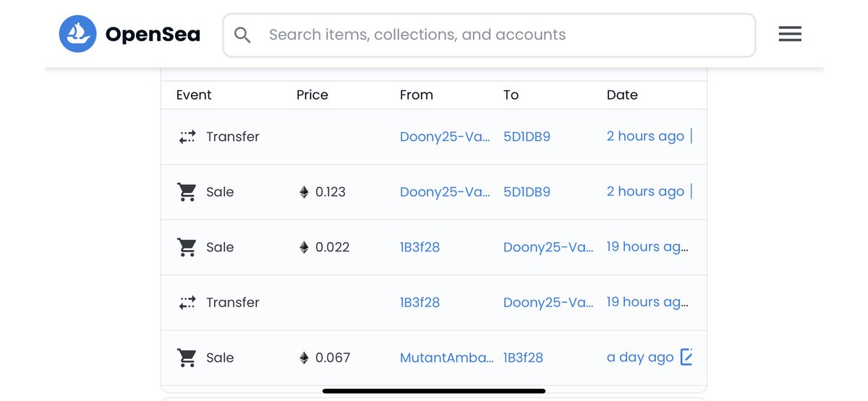This screenshot has height=401, width=868.
Task: Click the Date column header
Action: 622,95
